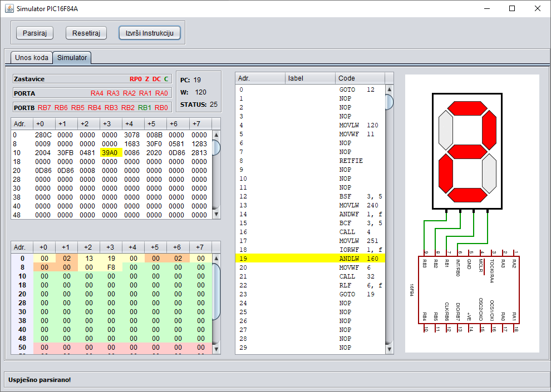551x392 pixels.
Task: Click the green C flag in Zastavice
Action: (x=166, y=79)
